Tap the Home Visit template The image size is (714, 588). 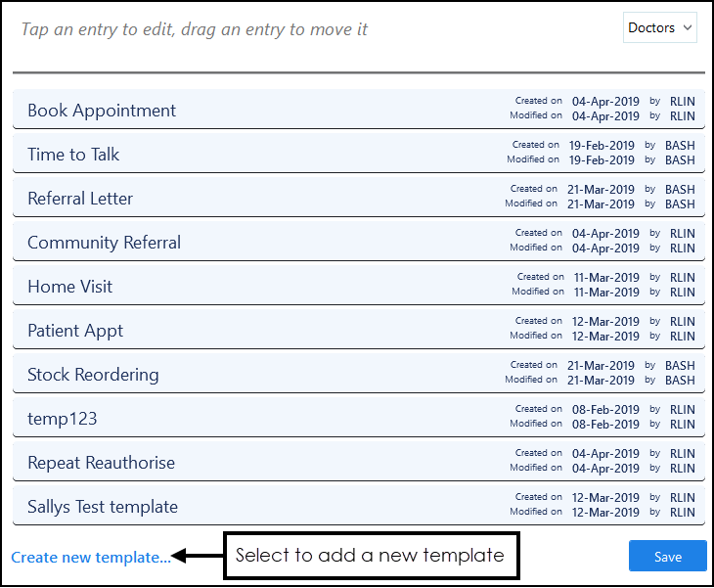point(69,287)
